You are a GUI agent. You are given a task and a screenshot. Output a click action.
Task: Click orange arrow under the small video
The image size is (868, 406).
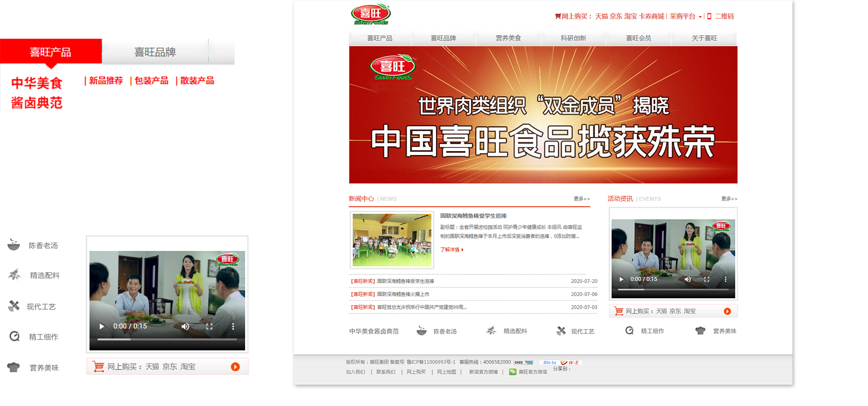click(727, 311)
